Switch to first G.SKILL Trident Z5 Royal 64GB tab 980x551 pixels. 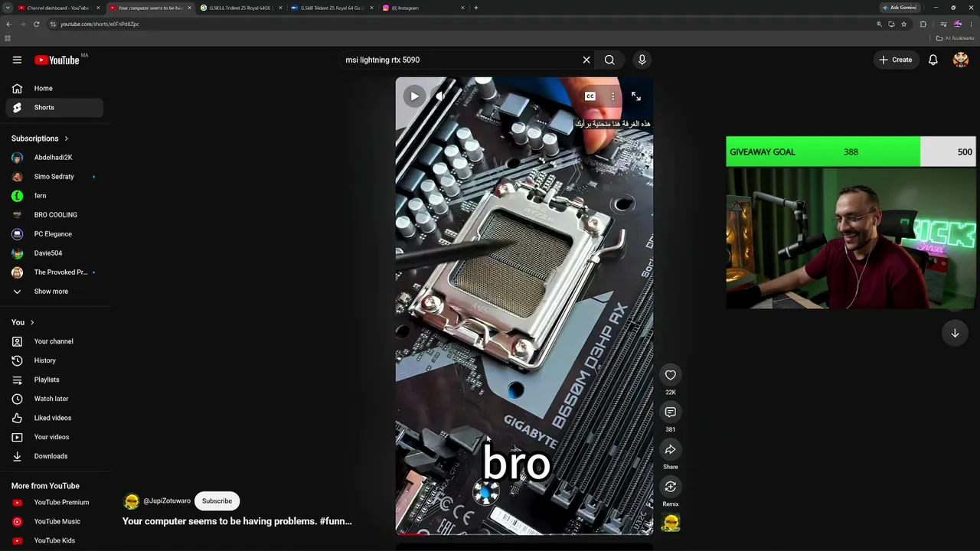click(x=240, y=8)
